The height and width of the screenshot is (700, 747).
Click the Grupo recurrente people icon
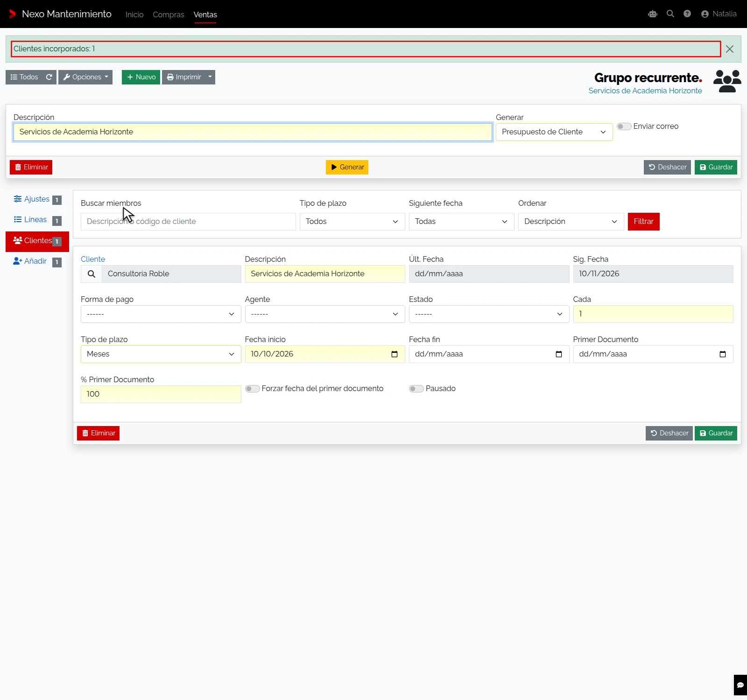click(x=727, y=81)
